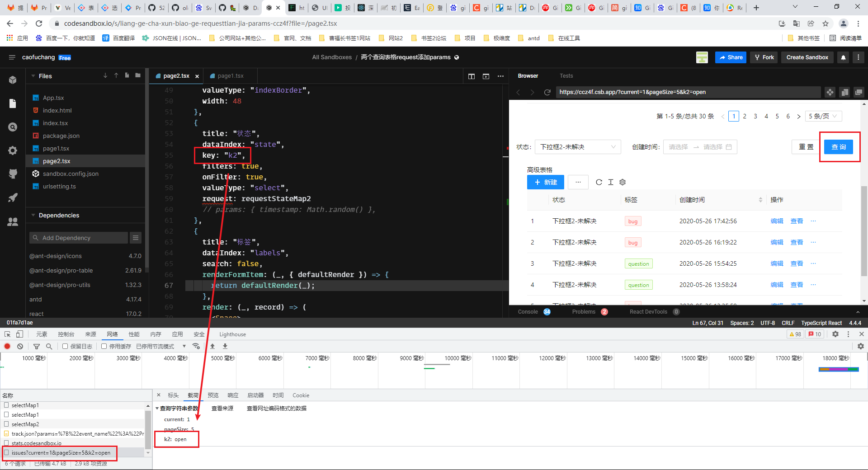This screenshot has width=868, height=470.
Task: Click Create Sandbox button
Action: tap(807, 57)
